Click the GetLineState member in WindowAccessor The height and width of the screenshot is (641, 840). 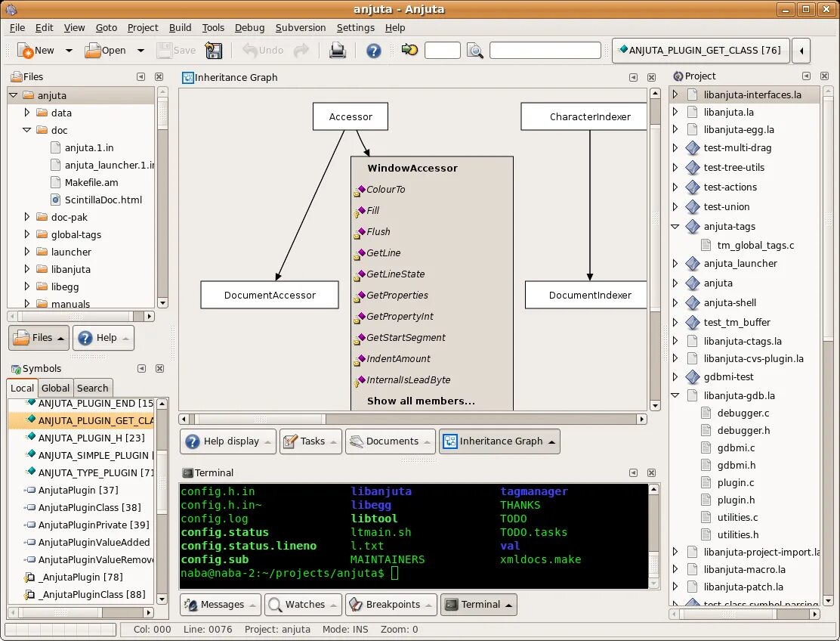pyautogui.click(x=395, y=274)
